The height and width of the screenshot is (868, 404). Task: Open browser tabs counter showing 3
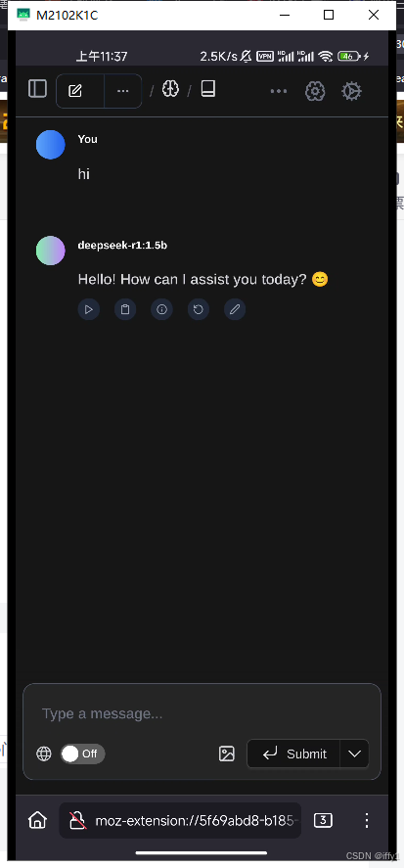click(323, 820)
